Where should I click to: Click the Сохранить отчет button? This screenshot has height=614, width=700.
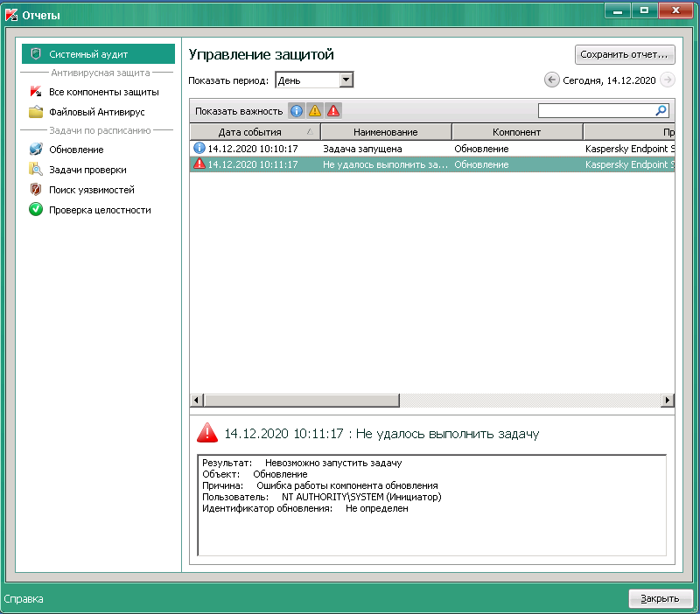coord(625,54)
